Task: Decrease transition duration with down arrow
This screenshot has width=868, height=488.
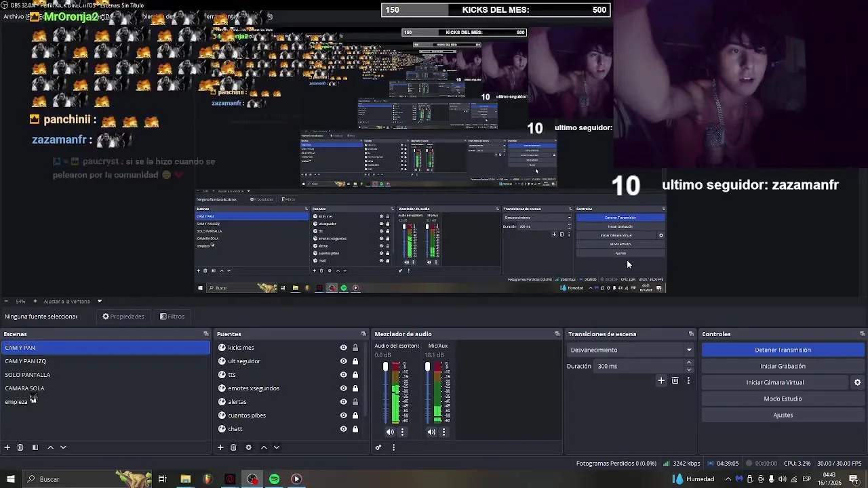Action: click(689, 369)
